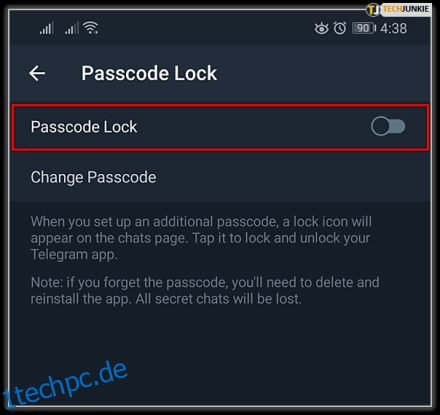Tap the Telegram app mention line
Screen dimensions: 440x415
pyautogui.click(x=74, y=255)
